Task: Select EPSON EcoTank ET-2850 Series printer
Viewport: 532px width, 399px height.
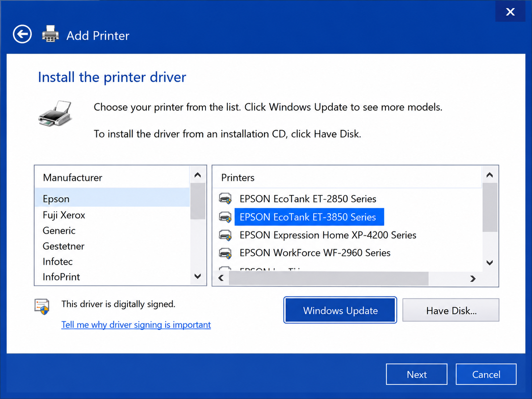Action: coord(308,199)
